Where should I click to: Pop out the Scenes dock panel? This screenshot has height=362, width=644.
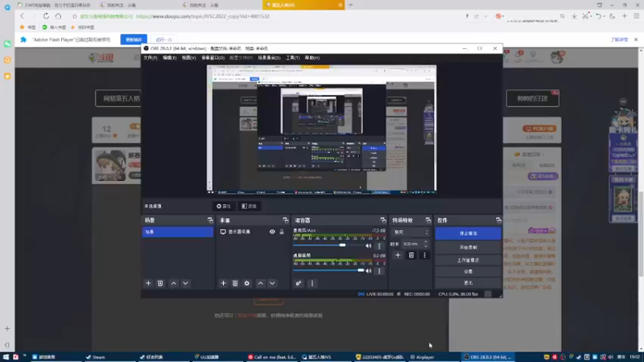pyautogui.click(x=210, y=220)
